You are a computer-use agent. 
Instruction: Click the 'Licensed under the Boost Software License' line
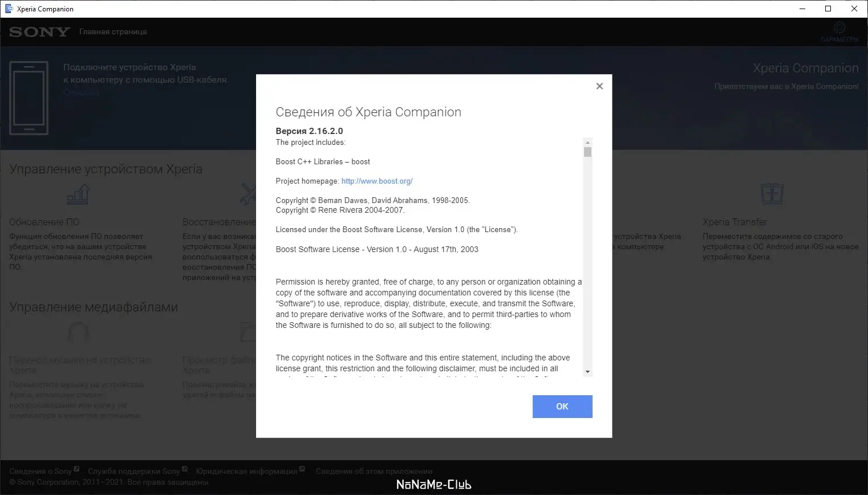click(x=396, y=230)
